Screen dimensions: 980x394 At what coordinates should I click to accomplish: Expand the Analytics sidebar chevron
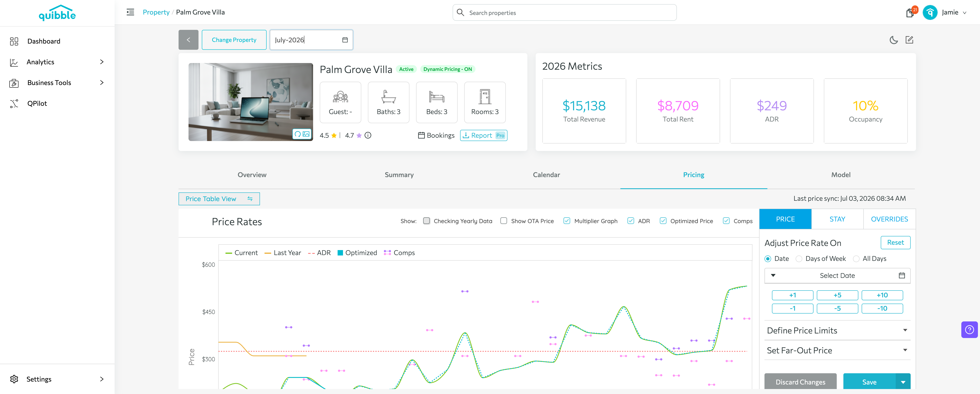(x=102, y=62)
